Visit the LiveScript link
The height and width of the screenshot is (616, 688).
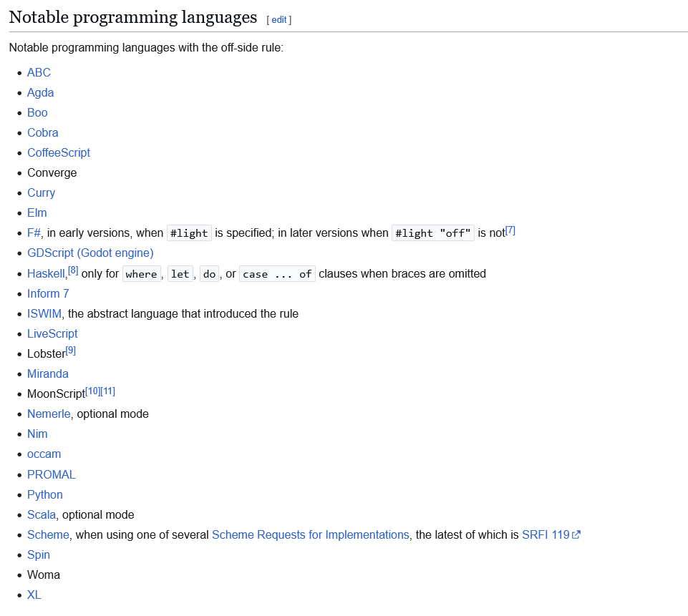pyautogui.click(x=52, y=333)
